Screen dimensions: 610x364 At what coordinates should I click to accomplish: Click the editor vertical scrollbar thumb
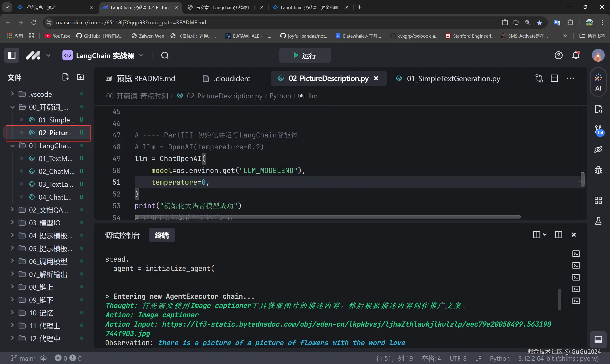[x=582, y=179]
